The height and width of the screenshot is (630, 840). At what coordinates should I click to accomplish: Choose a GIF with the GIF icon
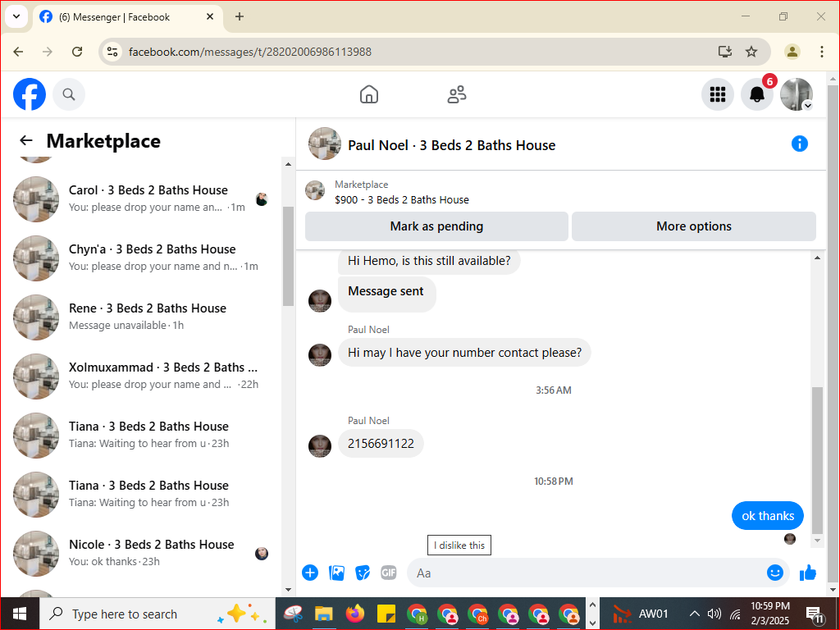[x=389, y=573]
